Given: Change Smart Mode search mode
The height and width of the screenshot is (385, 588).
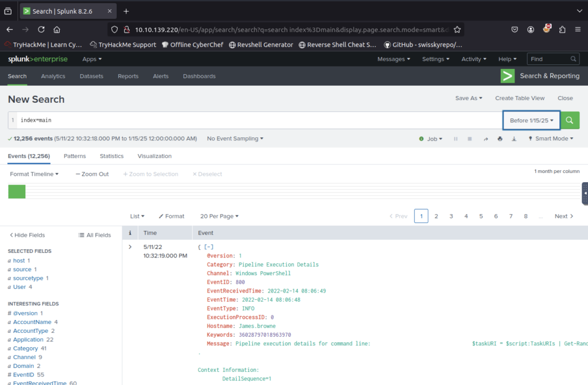Looking at the screenshot, I should pyautogui.click(x=551, y=138).
